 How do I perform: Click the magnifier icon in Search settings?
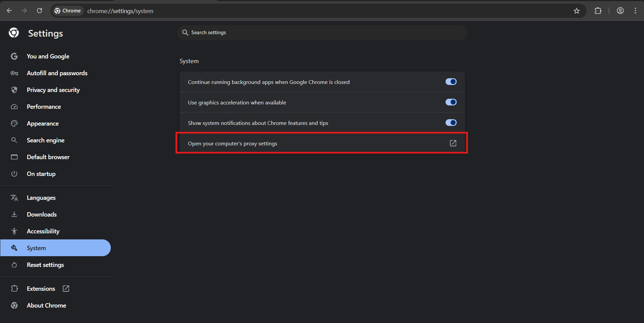(x=185, y=33)
